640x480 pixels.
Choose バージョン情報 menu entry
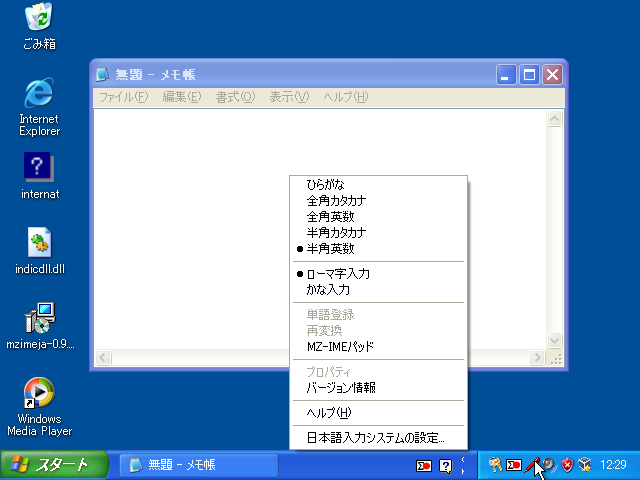(x=341, y=387)
